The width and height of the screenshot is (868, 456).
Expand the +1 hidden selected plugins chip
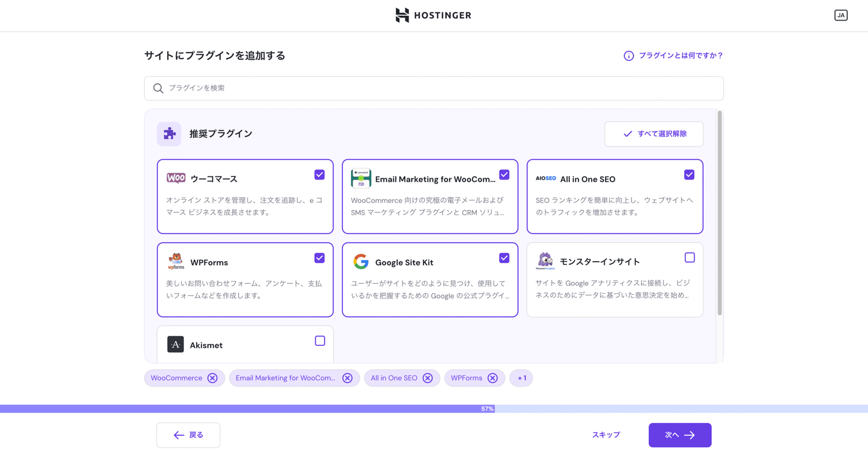[x=521, y=378]
